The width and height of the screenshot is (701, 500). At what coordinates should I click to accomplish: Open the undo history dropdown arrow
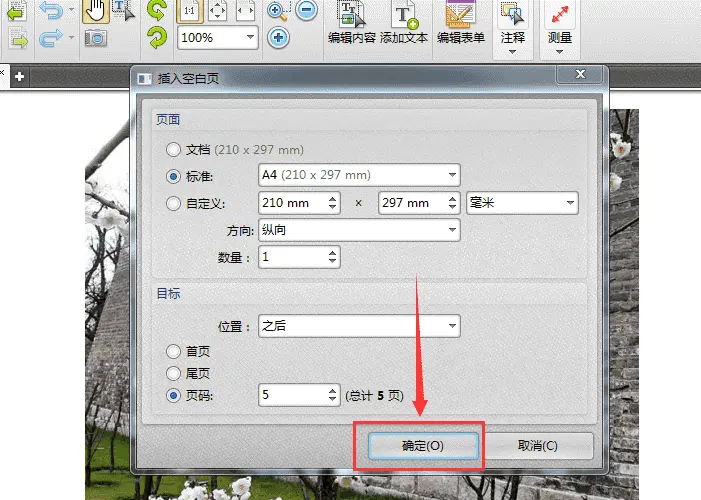pyautogui.click(x=72, y=10)
